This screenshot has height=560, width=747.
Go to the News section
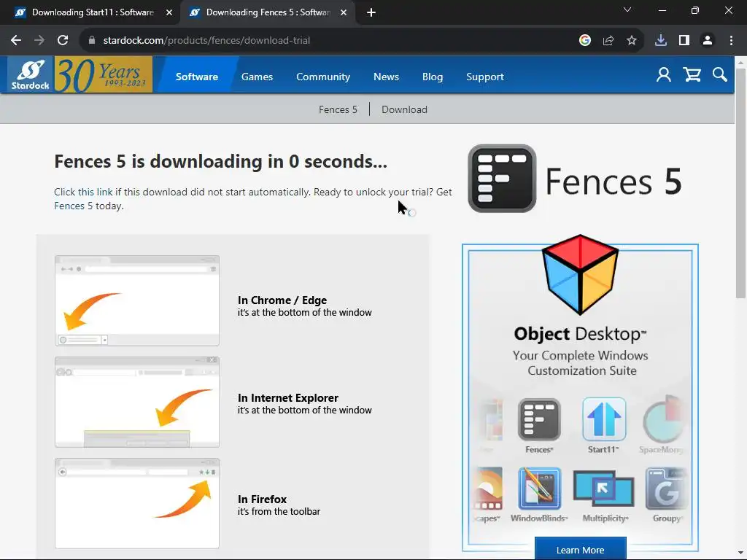(x=386, y=77)
